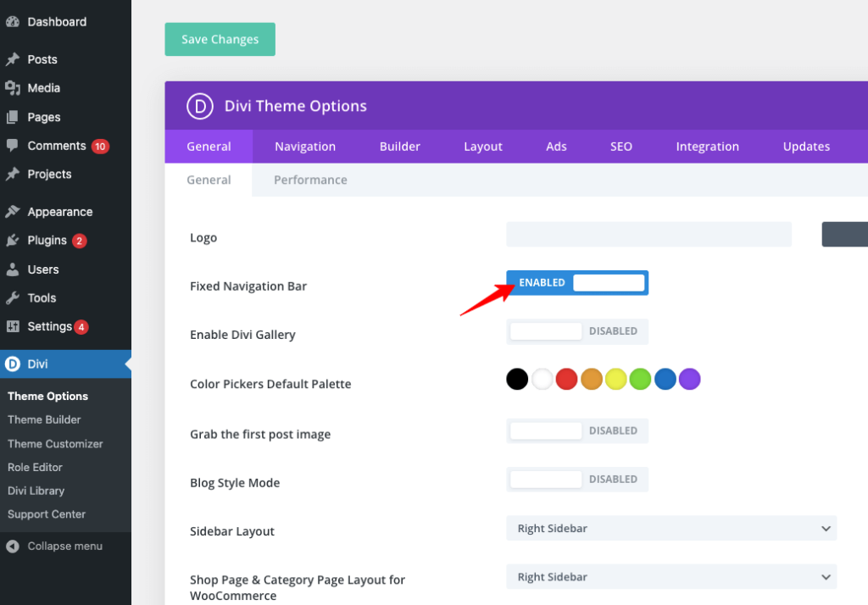Open Tools menu item
The height and width of the screenshot is (605, 868).
coord(65,297)
